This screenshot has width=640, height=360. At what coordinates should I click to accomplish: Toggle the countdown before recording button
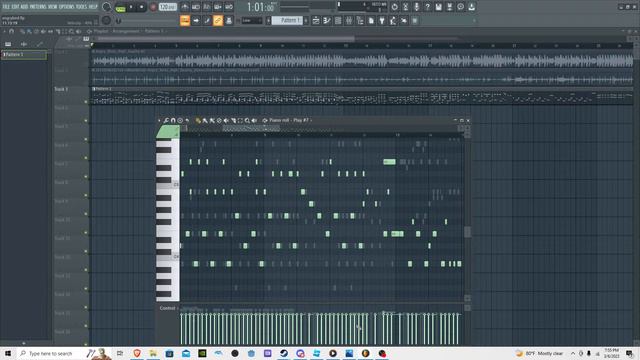point(207,7)
